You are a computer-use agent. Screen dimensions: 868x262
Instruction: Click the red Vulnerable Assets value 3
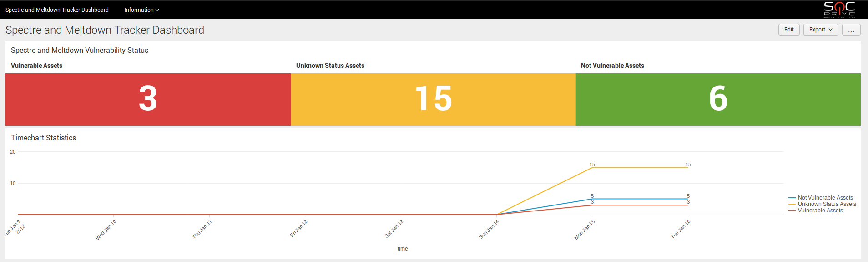click(x=148, y=99)
